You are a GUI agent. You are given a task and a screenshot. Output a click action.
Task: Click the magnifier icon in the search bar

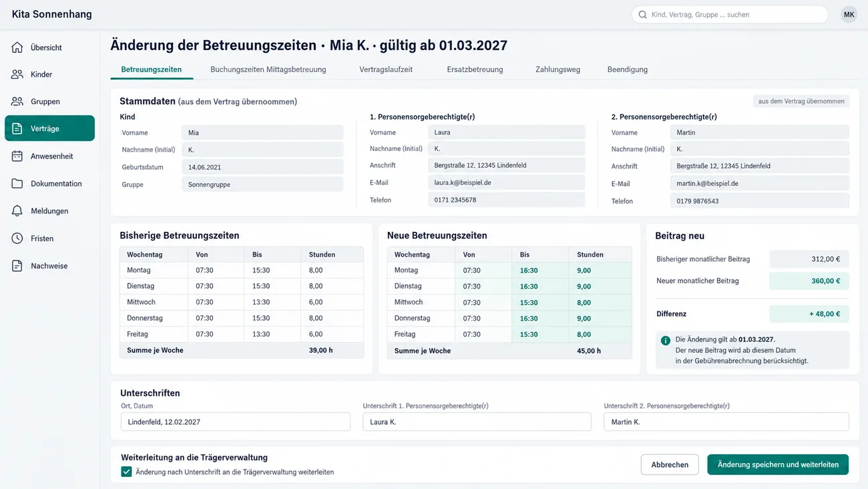642,15
